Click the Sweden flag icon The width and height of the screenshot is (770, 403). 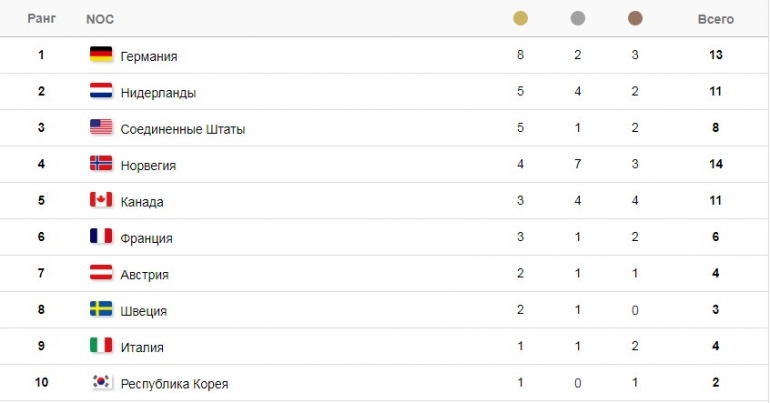pyautogui.click(x=101, y=308)
